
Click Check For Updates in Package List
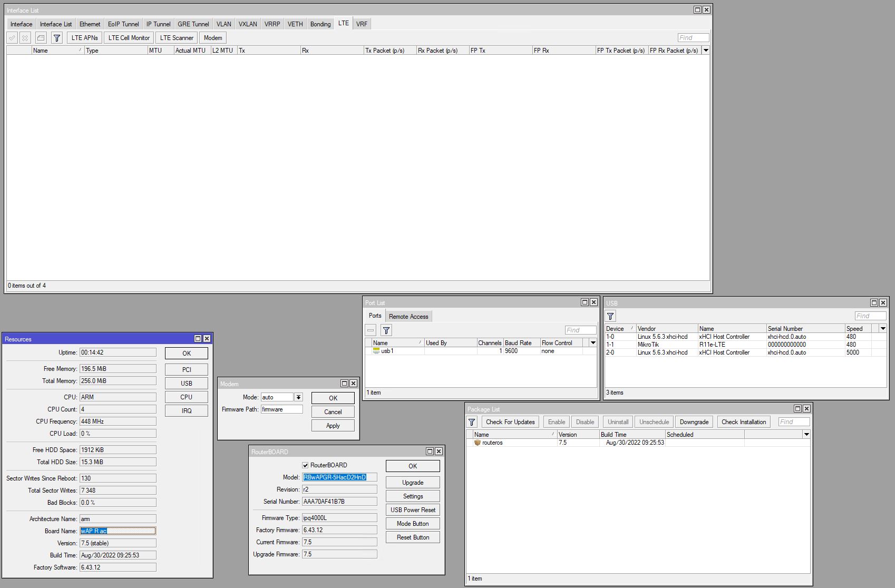coord(510,422)
